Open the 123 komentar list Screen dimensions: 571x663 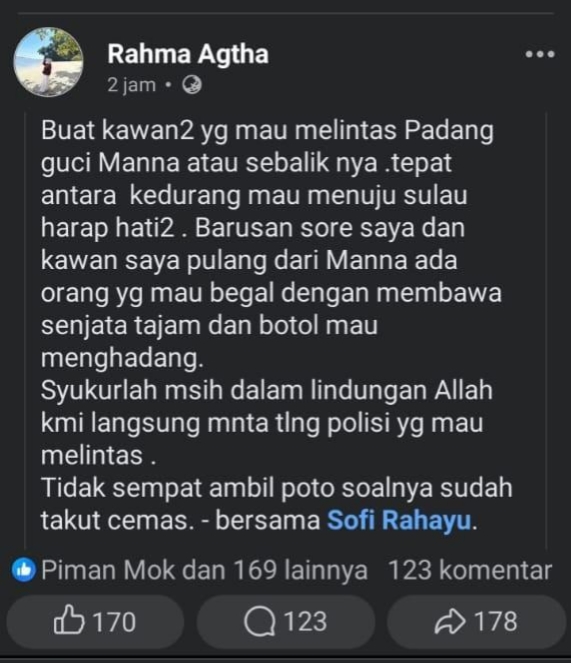(x=470, y=570)
